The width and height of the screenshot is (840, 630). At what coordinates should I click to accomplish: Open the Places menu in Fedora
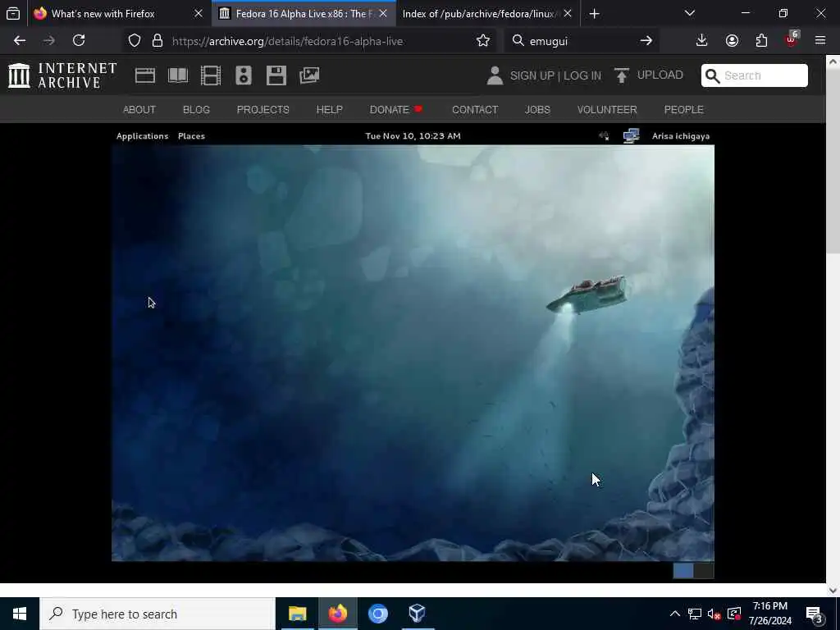click(191, 136)
